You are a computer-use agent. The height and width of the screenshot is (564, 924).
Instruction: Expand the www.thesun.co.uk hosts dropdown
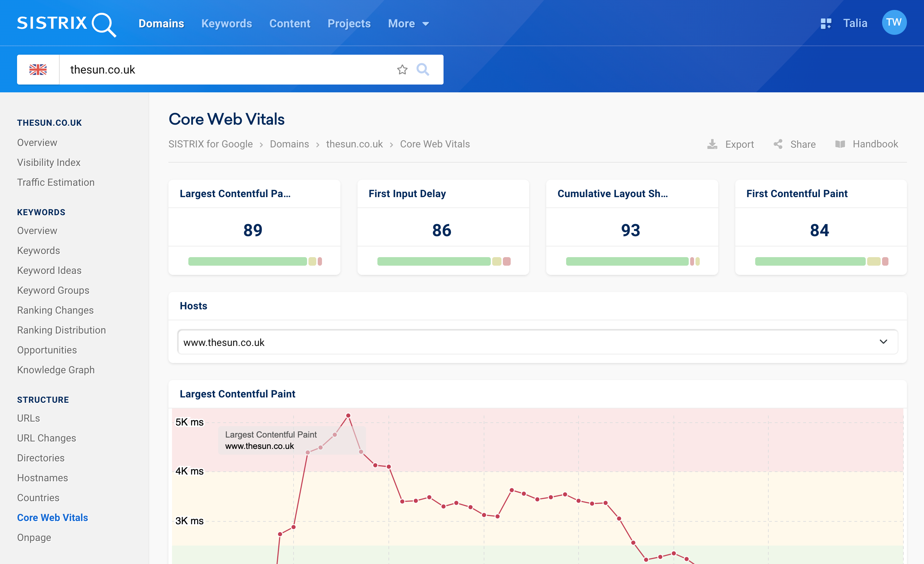click(885, 342)
